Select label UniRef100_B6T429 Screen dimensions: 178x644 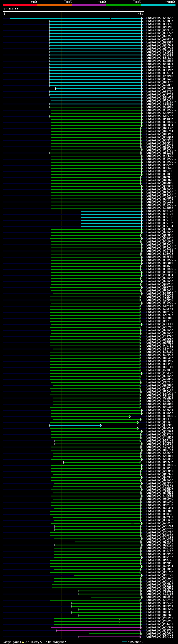pyautogui.click(x=160, y=79)
